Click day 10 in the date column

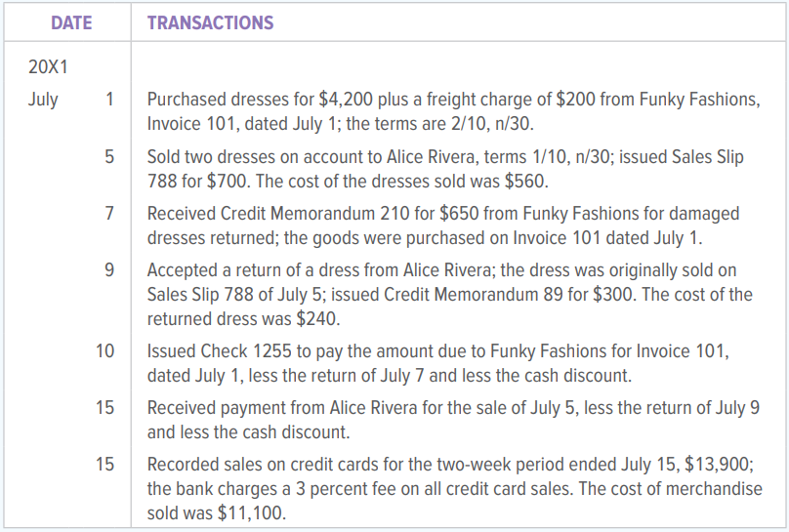105,350
